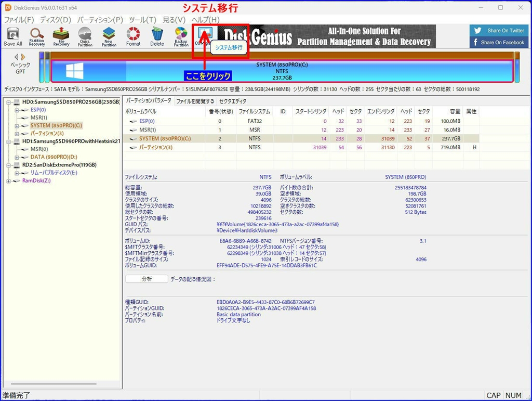Open the Partition Recovery tool
Viewport: 532px width, 401px height.
point(37,36)
